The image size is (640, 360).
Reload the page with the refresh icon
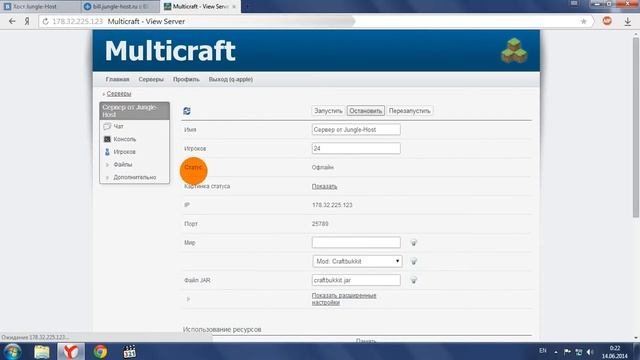tap(45, 22)
